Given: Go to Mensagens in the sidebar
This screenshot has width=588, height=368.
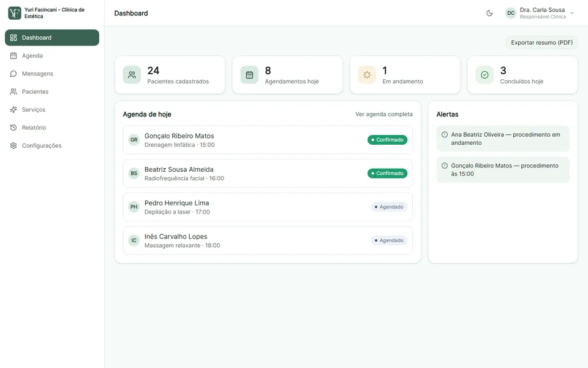Looking at the screenshot, I should click(52, 74).
